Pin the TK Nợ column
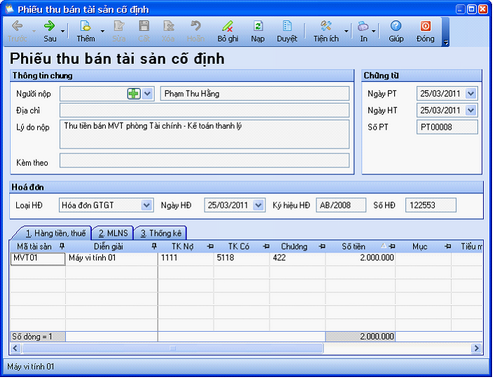 [210, 247]
